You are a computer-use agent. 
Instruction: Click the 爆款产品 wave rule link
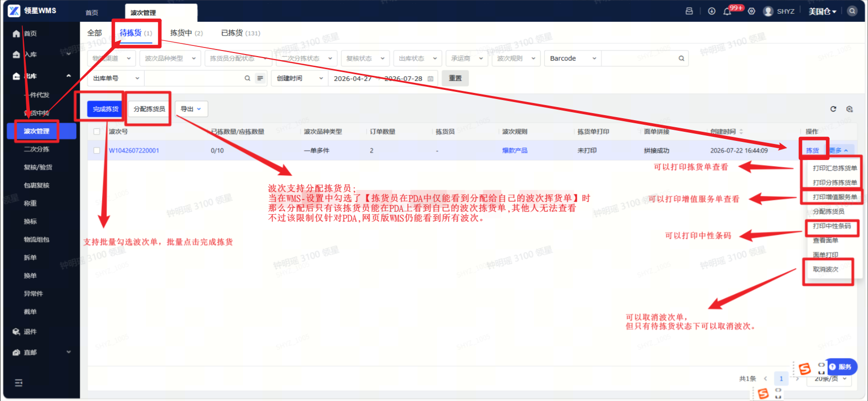[x=515, y=151]
